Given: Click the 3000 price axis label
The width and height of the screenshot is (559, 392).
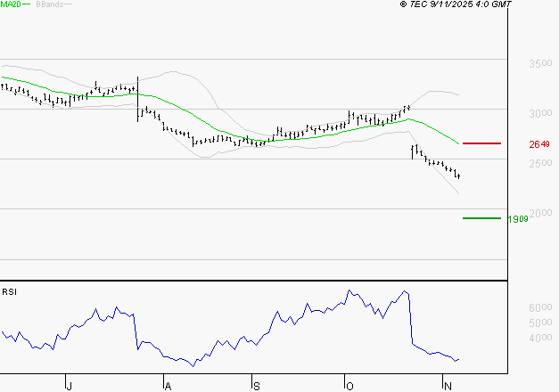Looking at the screenshot, I should coord(540,113).
